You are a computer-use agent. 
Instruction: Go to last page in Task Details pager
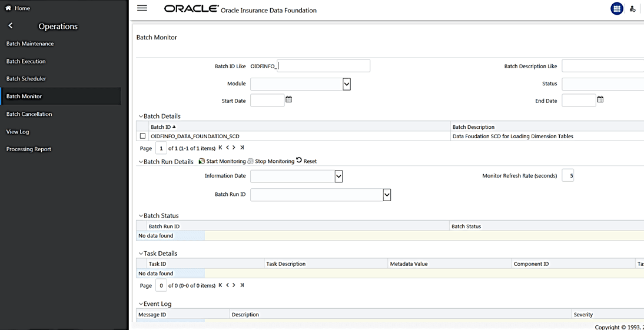point(242,285)
